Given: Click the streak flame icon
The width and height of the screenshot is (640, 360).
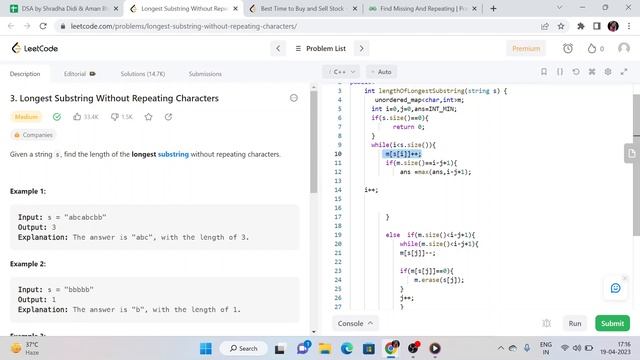Looking at the screenshot, I should click(x=592, y=48).
